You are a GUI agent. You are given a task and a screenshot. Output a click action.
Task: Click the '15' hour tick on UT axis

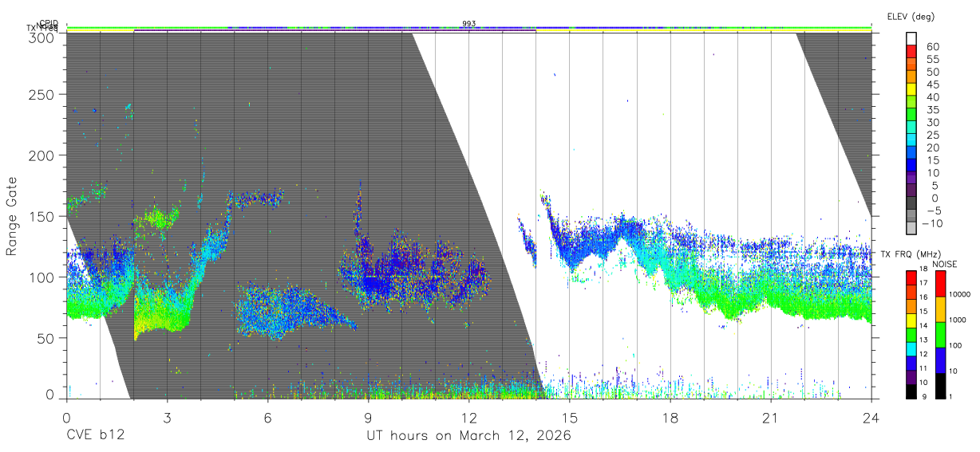569,418
